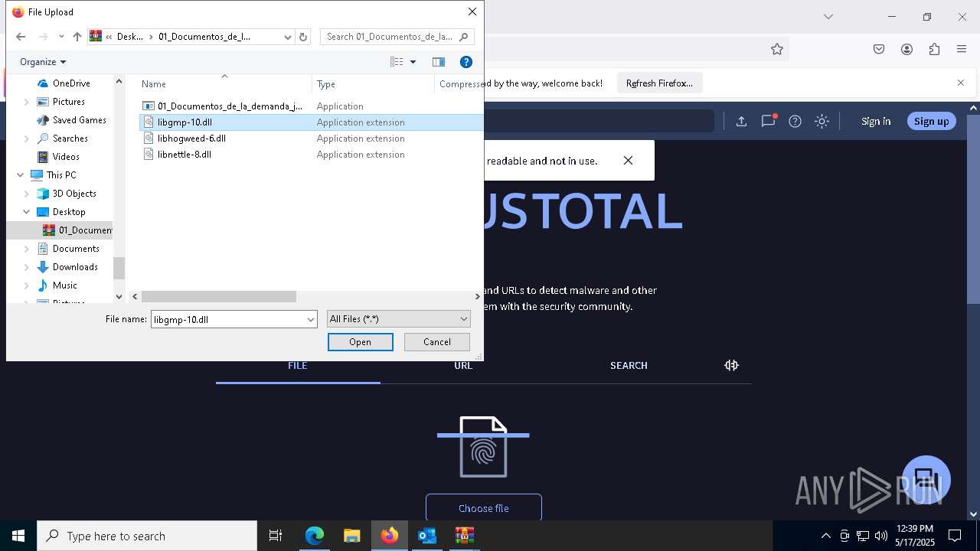The width and height of the screenshot is (980, 551).
Task: Expand the 3D Objects tree node
Action: (x=27, y=194)
